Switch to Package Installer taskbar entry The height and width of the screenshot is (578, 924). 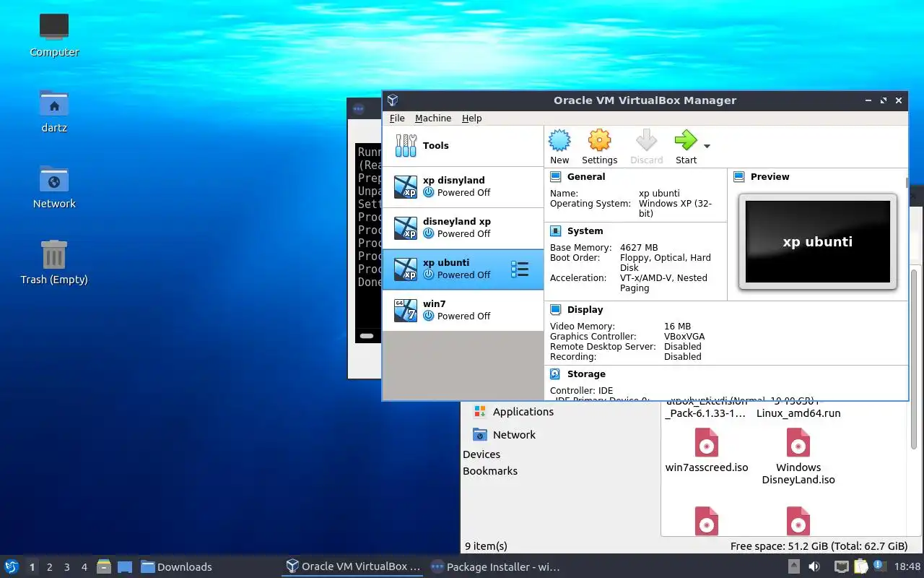pyautogui.click(x=495, y=566)
